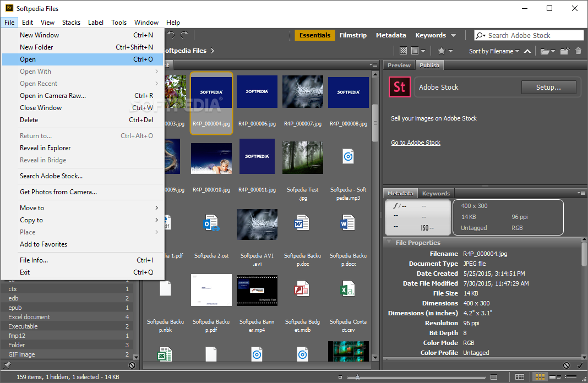
Task: Choose Get Photos from Camera
Action: (83, 192)
